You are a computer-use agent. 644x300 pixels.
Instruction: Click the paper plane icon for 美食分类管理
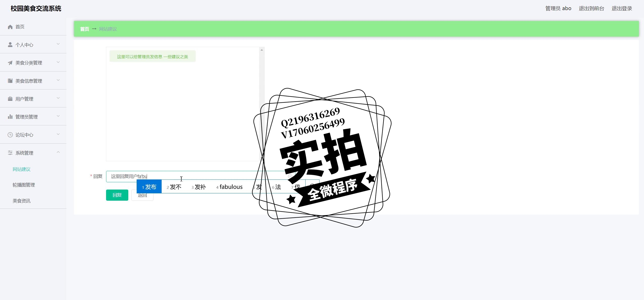(10, 63)
